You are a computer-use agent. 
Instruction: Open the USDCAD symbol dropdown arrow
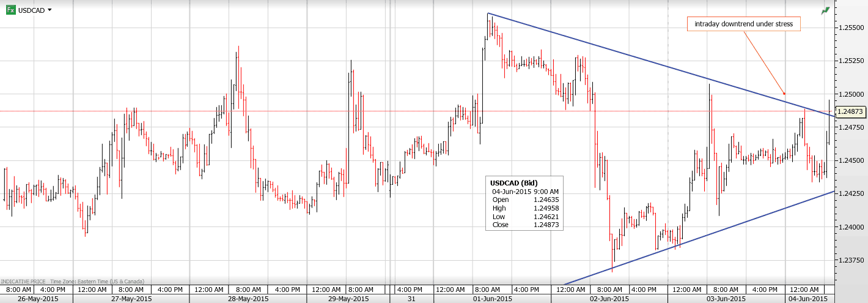pos(50,10)
